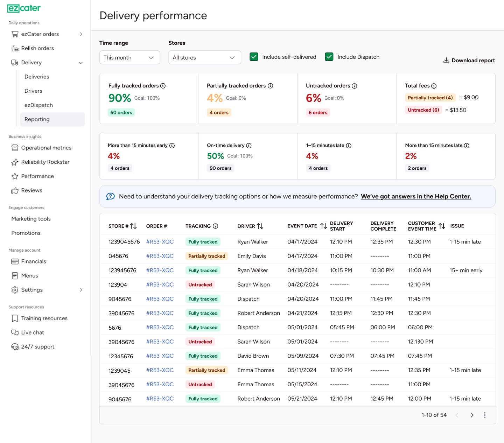The width and height of the screenshot is (504, 443).
Task: Click the info icon beside Total fees
Action: [434, 86]
